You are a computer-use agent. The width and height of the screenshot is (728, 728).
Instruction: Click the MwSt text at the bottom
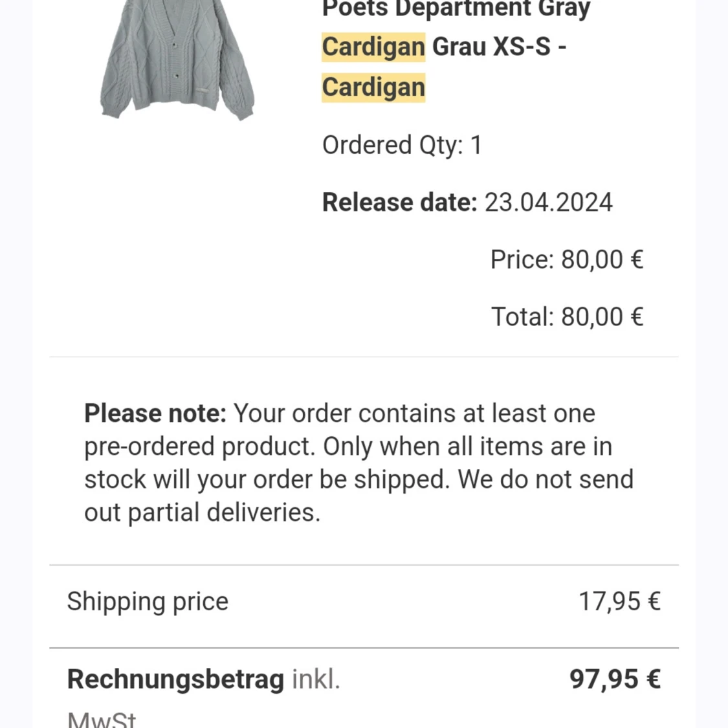click(x=102, y=720)
